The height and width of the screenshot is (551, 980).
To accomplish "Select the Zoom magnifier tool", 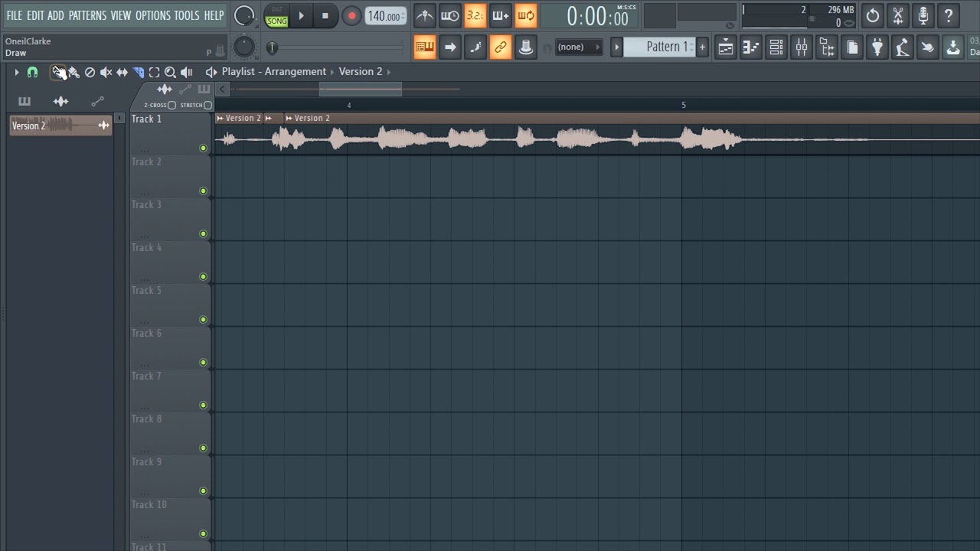I will pos(171,72).
